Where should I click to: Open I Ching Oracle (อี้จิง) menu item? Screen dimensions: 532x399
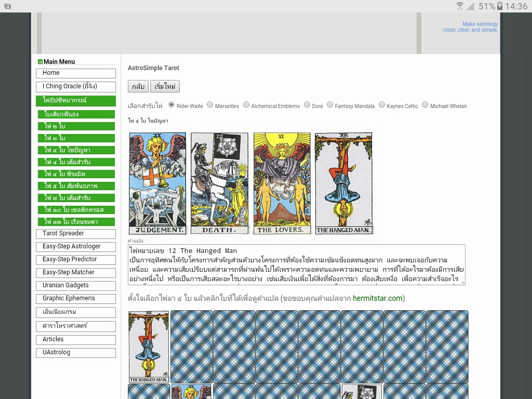click(76, 87)
